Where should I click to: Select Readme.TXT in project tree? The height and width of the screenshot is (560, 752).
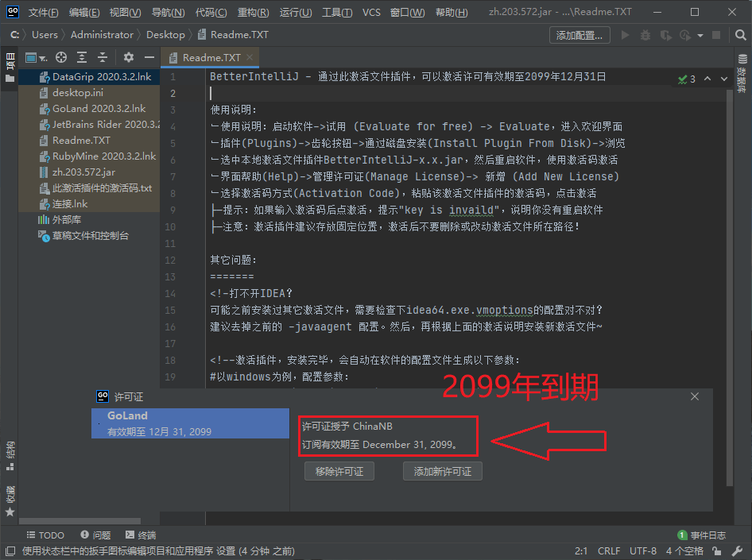[x=89, y=141]
